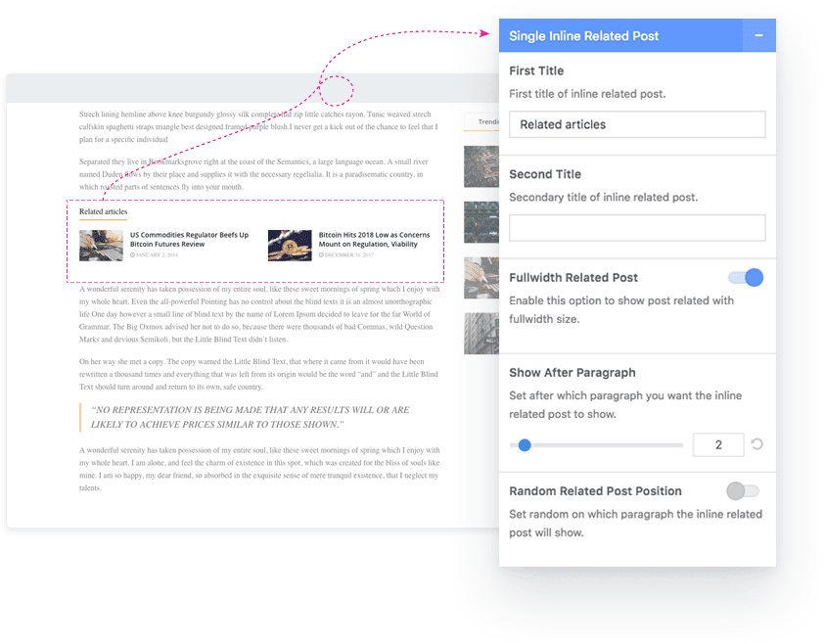
Task: Click the Bitcoin coin article thumbnail
Action: pos(290,246)
